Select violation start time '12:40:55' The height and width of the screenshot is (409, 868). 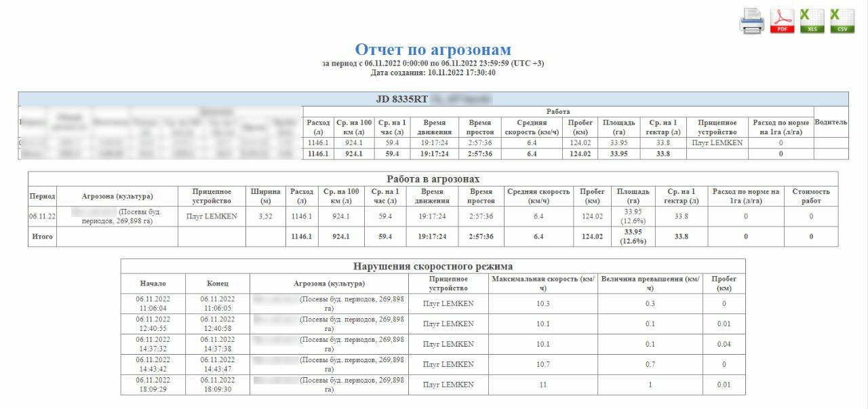tap(153, 328)
